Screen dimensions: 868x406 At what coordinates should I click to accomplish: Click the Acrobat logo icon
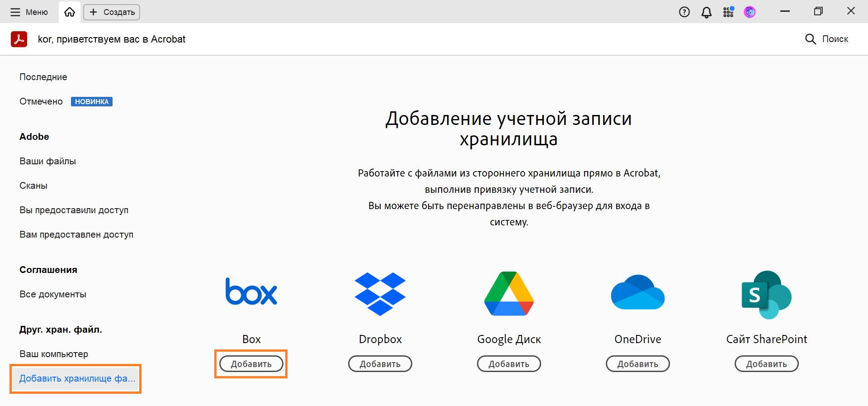pyautogui.click(x=19, y=39)
